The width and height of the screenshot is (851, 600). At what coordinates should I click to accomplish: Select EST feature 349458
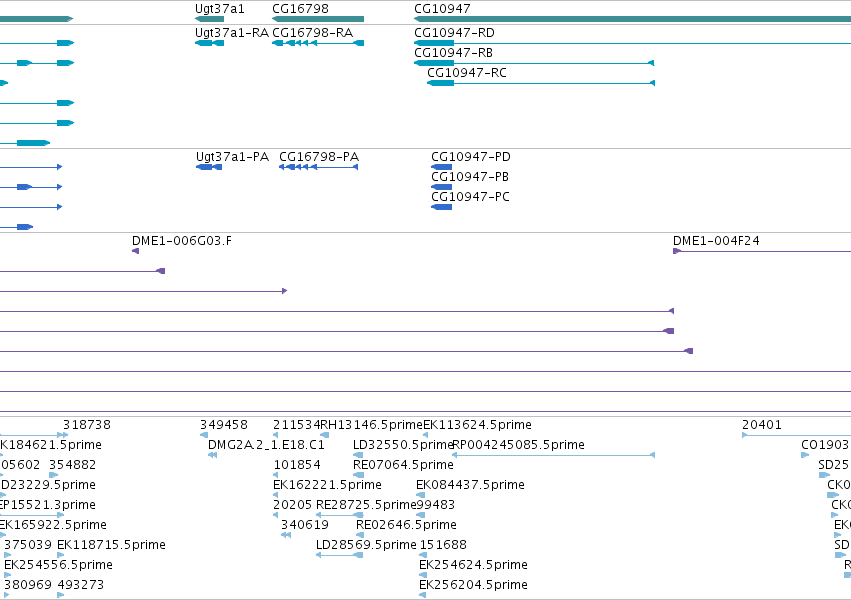click(x=204, y=435)
